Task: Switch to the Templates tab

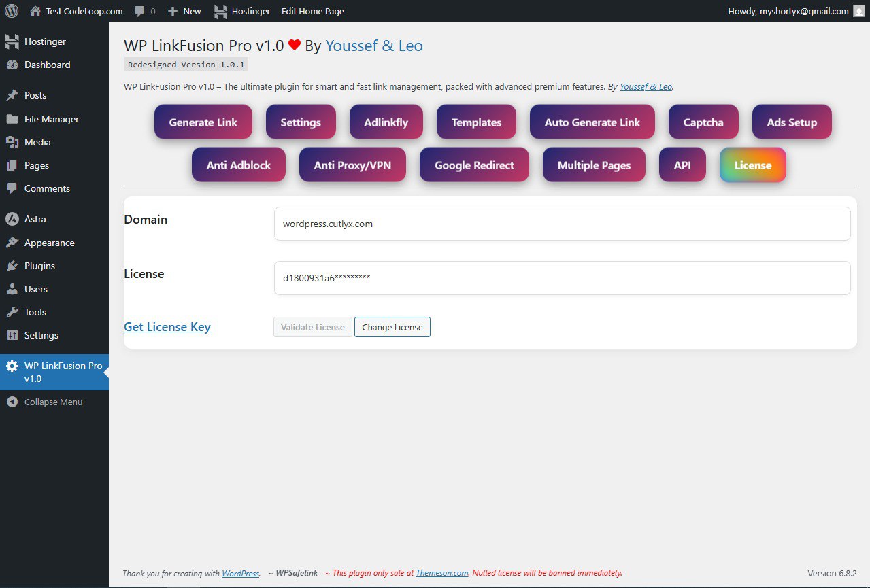Action: pos(476,122)
